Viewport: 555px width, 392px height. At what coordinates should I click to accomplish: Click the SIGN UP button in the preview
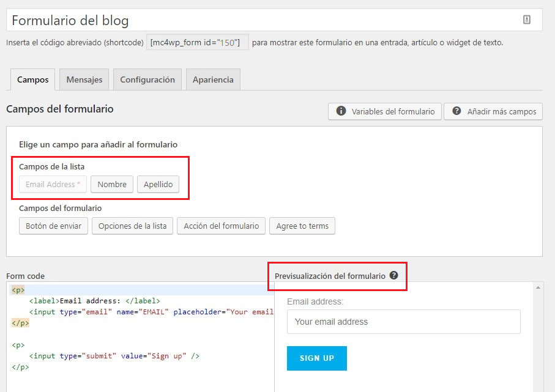click(x=316, y=359)
